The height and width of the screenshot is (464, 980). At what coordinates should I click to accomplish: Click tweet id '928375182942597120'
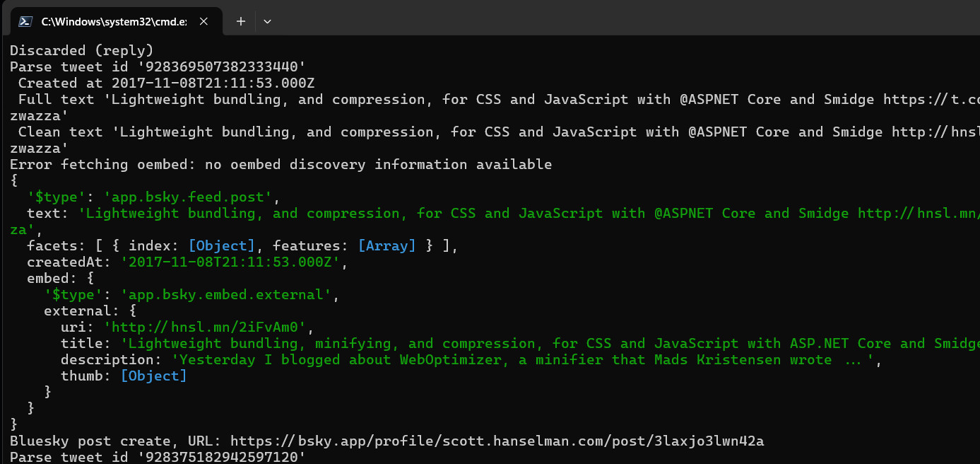pyautogui.click(x=222, y=458)
